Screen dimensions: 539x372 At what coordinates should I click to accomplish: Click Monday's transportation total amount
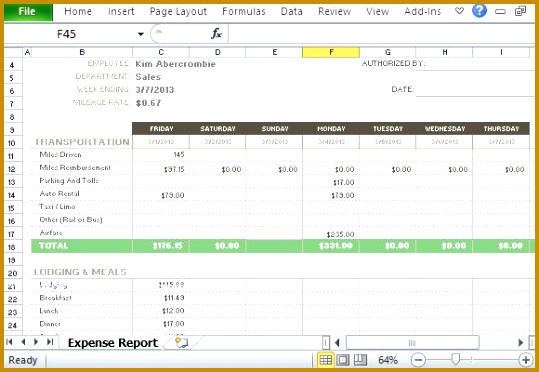tap(336, 246)
